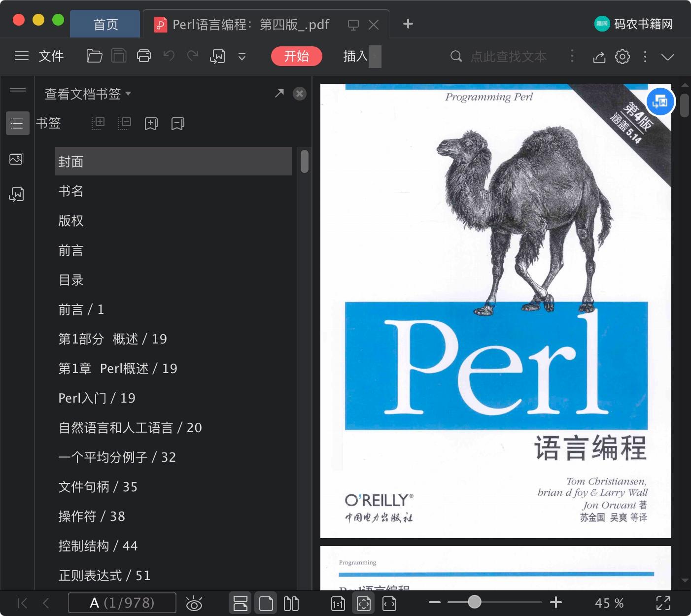Open the 文件 hamburger menu icon
Screen dimensions: 691x616
tap(22, 56)
